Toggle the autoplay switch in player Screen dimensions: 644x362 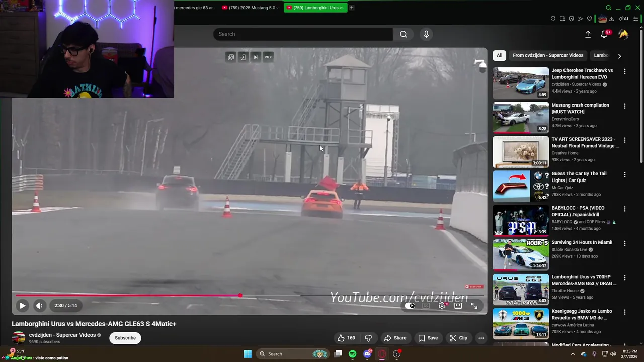410,305
